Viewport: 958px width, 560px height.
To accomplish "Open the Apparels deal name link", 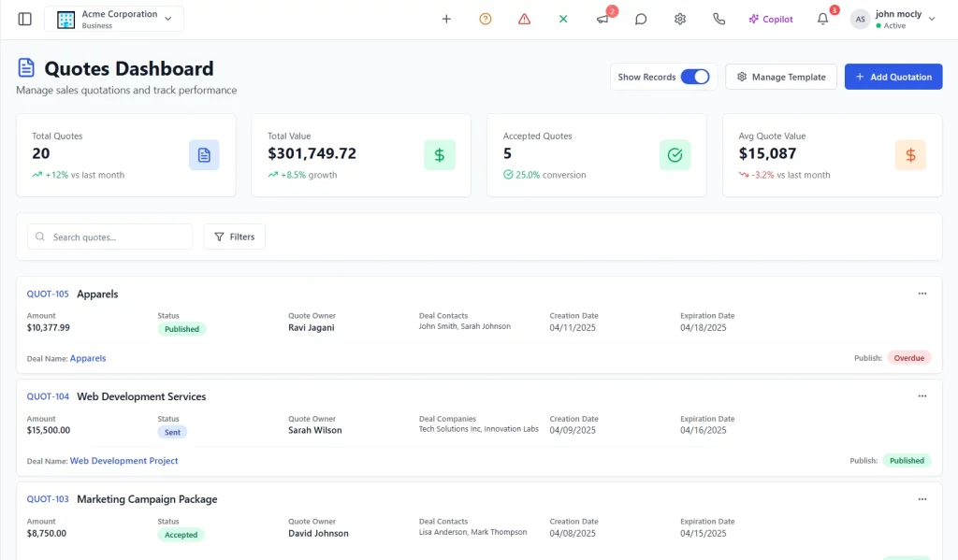I will click(88, 358).
